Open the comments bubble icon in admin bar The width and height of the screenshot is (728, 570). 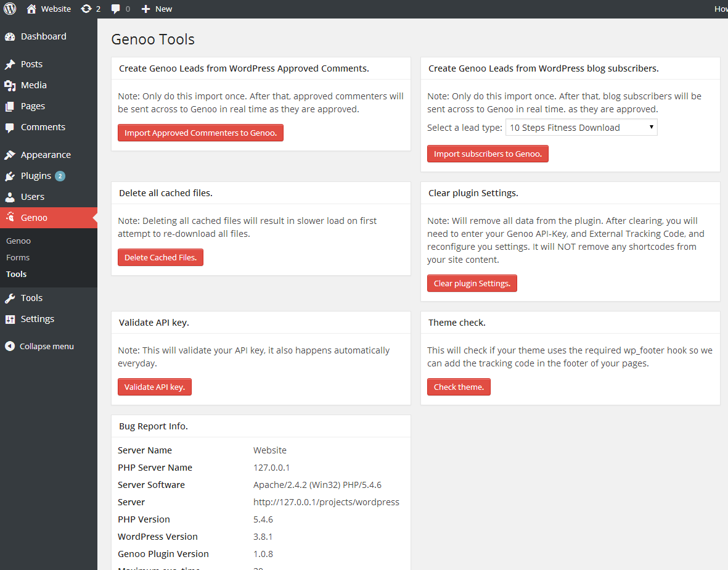pyautogui.click(x=116, y=9)
